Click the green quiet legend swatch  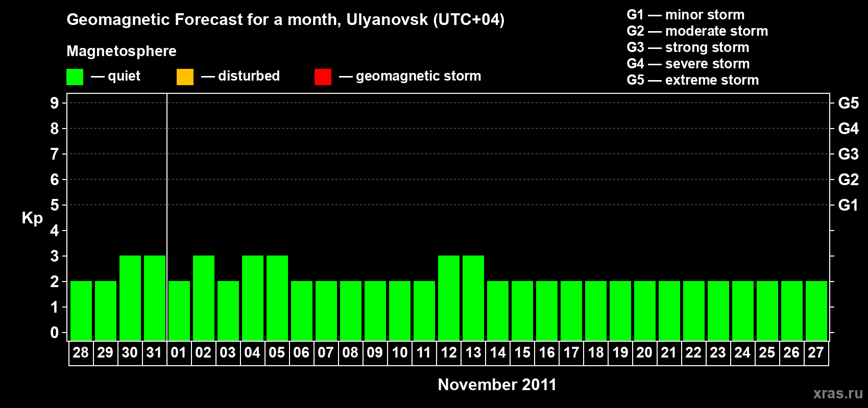tap(75, 77)
